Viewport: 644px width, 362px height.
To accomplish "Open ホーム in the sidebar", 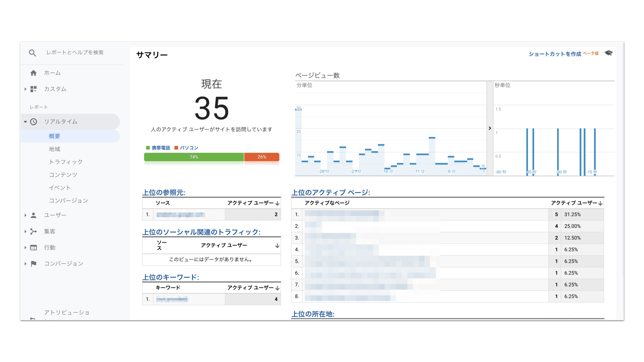I will click(52, 73).
